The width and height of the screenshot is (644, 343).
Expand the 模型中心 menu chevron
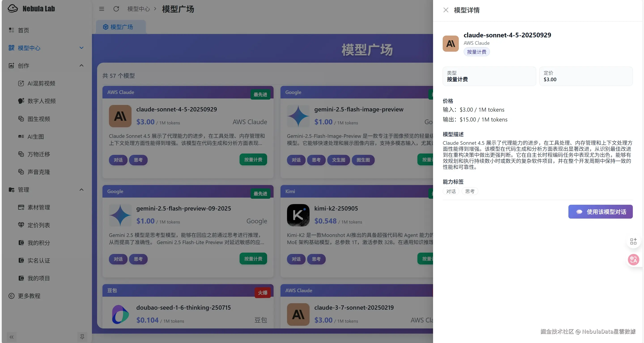(x=81, y=48)
